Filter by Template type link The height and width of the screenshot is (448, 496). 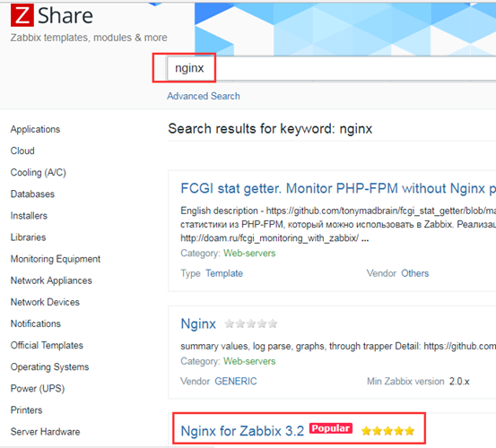pyautogui.click(x=224, y=273)
